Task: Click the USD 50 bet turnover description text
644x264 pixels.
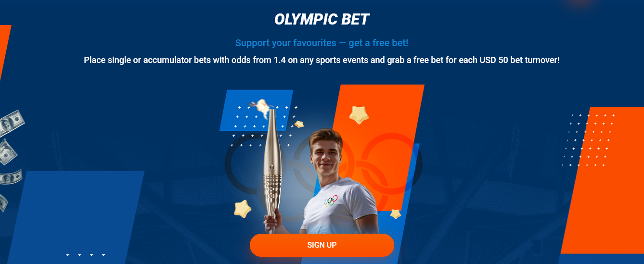Action: pos(322,61)
